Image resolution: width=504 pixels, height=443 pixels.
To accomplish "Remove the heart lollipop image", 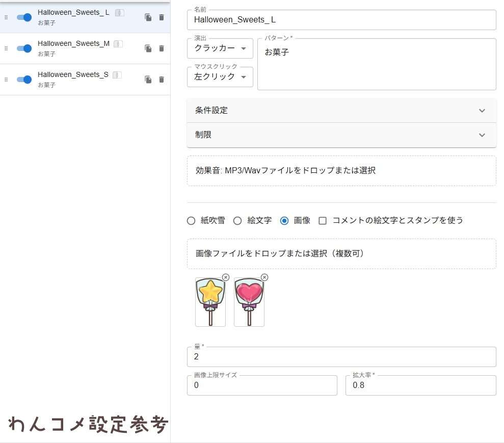I will pos(264,277).
